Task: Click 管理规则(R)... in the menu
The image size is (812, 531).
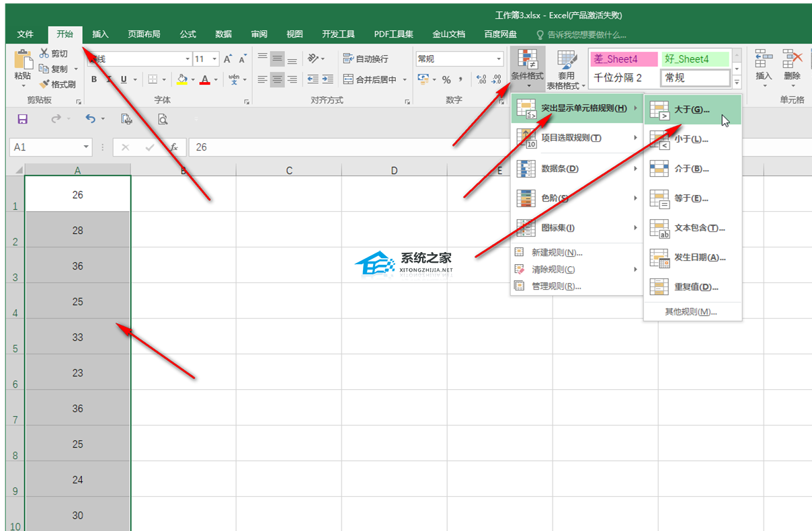Action: click(556, 286)
